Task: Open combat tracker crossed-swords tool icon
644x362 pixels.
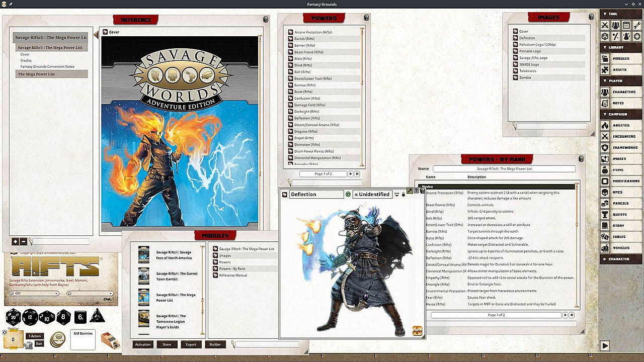Action: 605,25
